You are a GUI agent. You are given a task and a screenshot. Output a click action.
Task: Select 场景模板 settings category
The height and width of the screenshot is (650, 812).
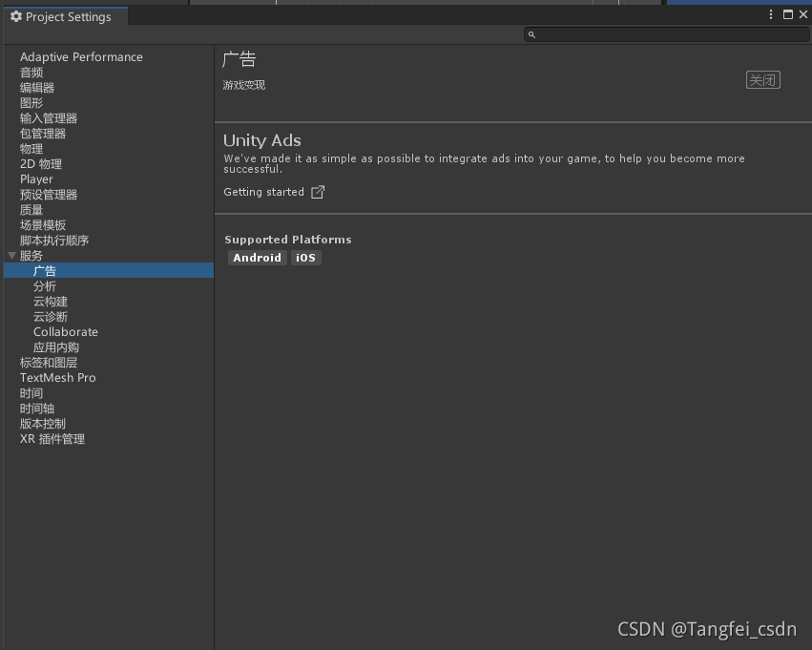pyautogui.click(x=43, y=225)
